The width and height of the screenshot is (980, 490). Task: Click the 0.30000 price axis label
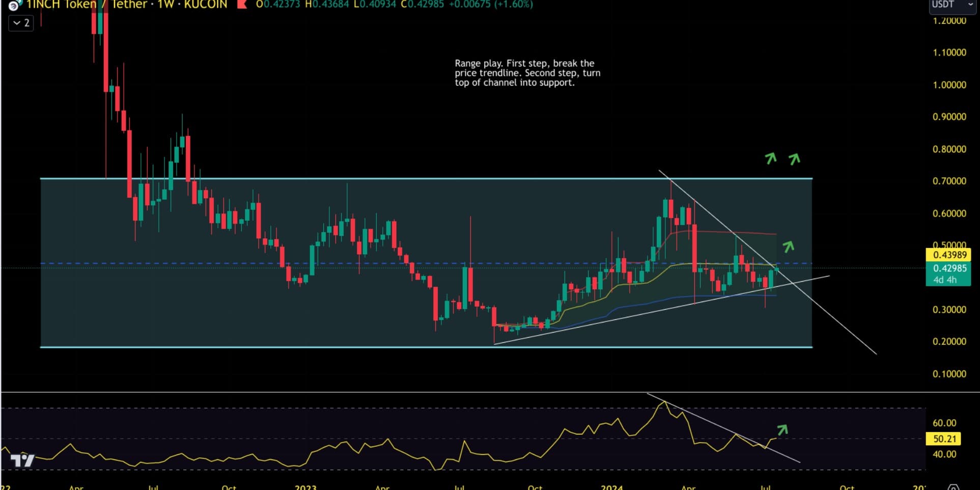pyautogui.click(x=949, y=310)
